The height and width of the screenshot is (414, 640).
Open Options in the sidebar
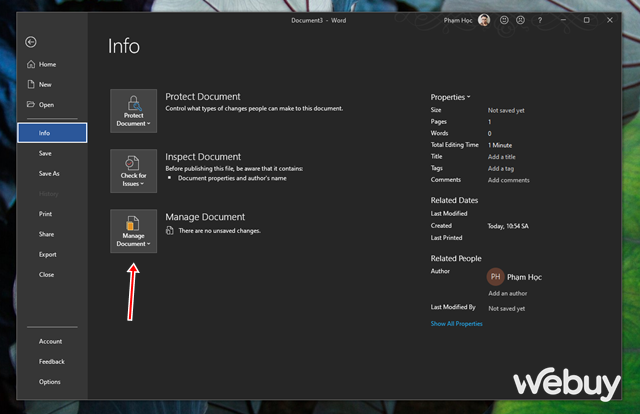tap(50, 381)
